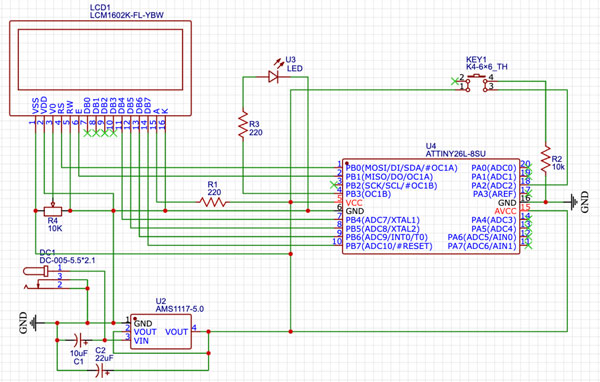The width and height of the screenshot is (600, 382).
Task: Click the U4 designator label
Action: [x=430, y=146]
